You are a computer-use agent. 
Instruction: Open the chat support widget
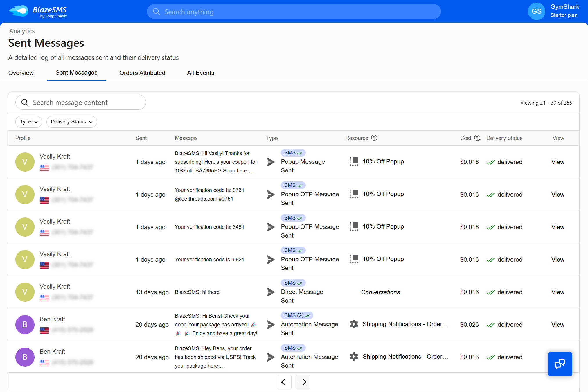click(560, 364)
